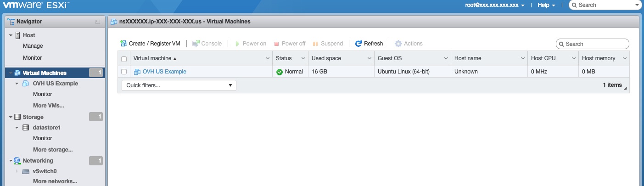Open the top search box dropdown arrow
This screenshot has height=186, width=644.
click(x=637, y=6)
